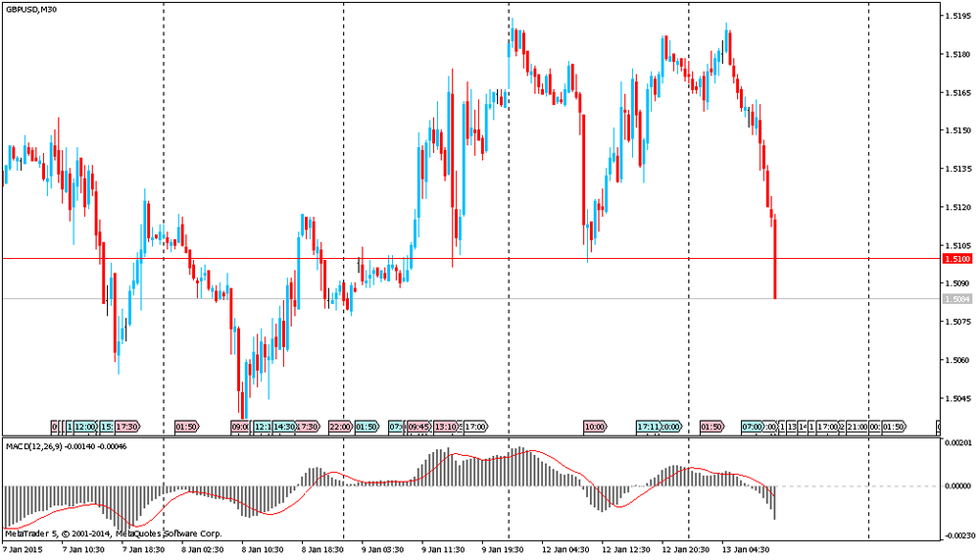The width and height of the screenshot is (980, 560).
Task: Click the pink 22:00 event flag
Action: click(340, 428)
